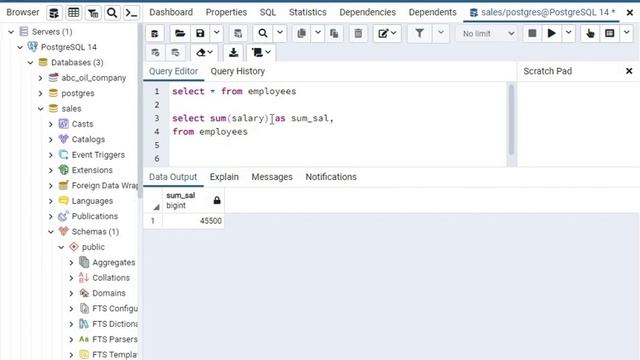640x360 pixels.
Task: Select the public schema tree item
Action: [93, 247]
